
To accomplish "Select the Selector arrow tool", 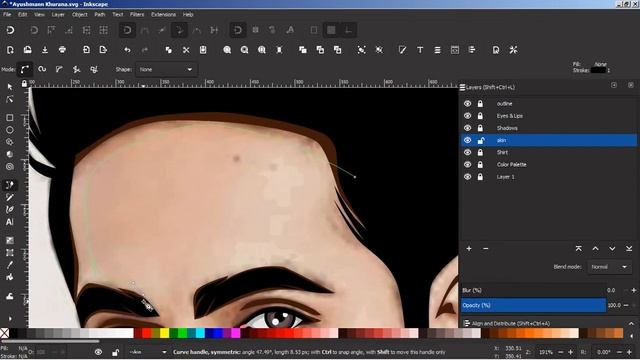I will tap(10, 87).
